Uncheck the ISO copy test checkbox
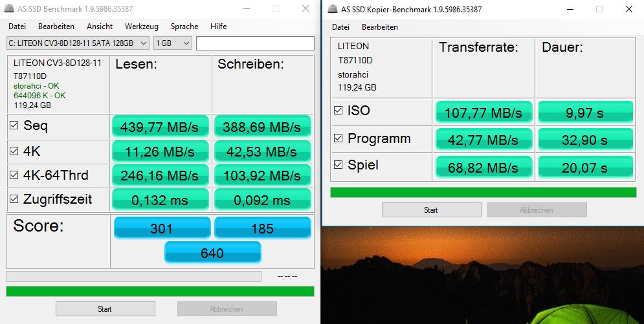Image resolution: width=644 pixels, height=324 pixels. [338, 111]
